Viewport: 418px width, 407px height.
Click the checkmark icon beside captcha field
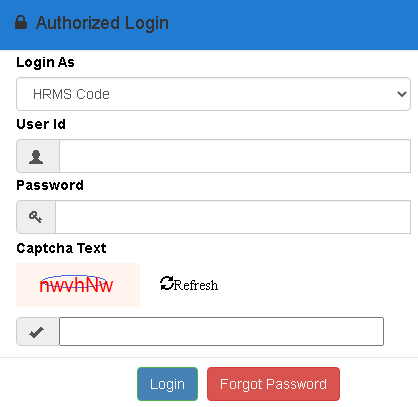click(37, 332)
